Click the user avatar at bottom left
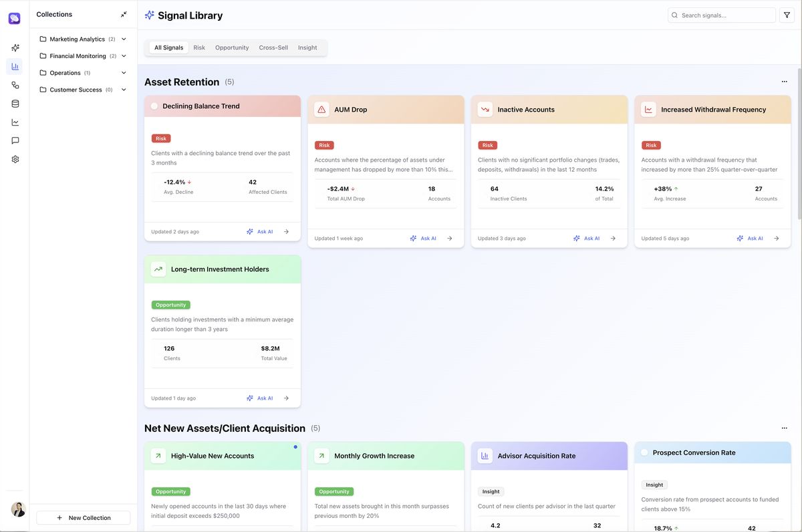The height and width of the screenshot is (532, 802). (x=18, y=509)
